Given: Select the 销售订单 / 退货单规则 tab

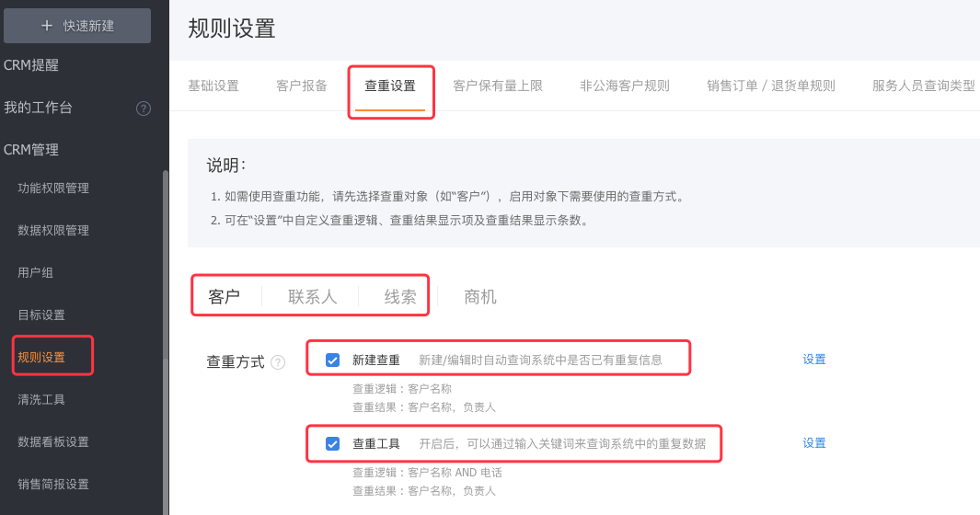Looking at the screenshot, I should [771, 86].
